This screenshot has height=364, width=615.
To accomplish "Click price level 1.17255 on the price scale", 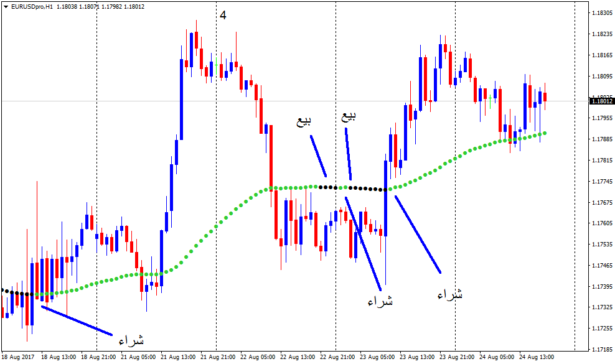I will (602, 329).
